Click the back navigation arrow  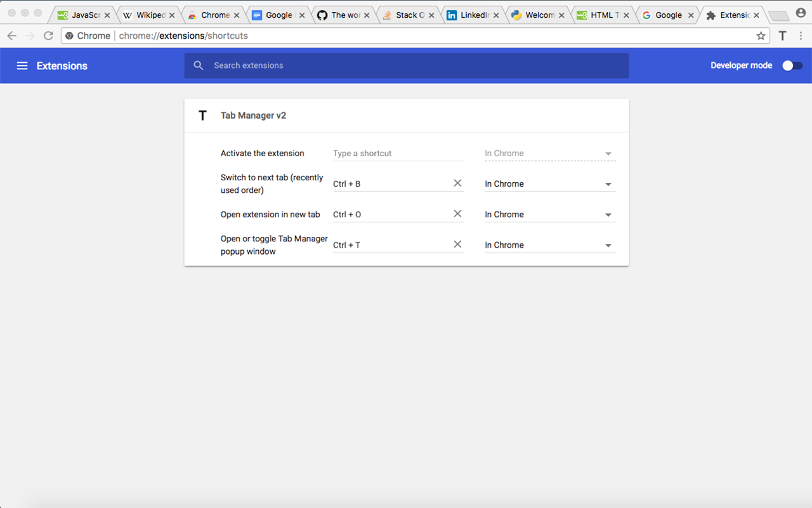point(11,36)
